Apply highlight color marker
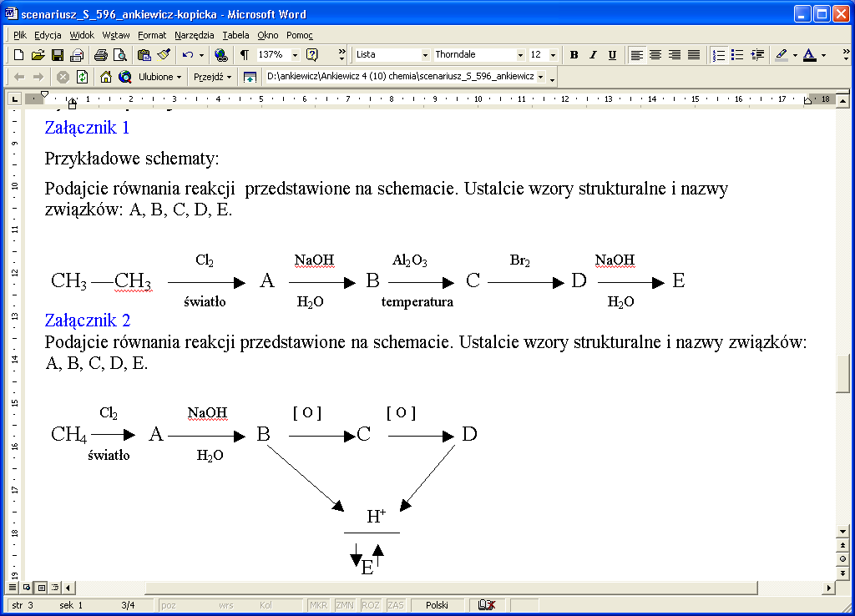855x616 pixels. coord(782,54)
